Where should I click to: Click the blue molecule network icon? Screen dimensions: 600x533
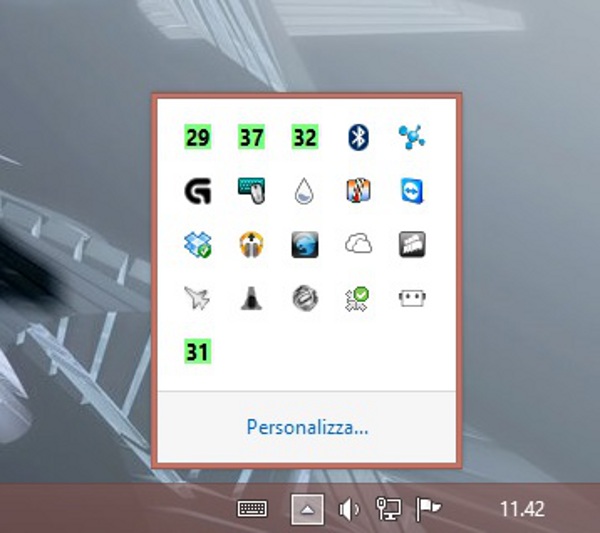pyautogui.click(x=412, y=137)
